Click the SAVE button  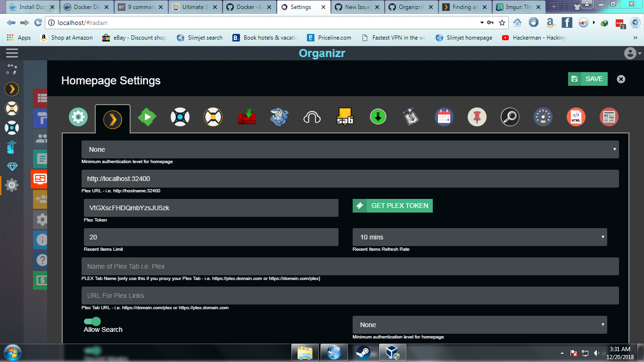click(587, 79)
